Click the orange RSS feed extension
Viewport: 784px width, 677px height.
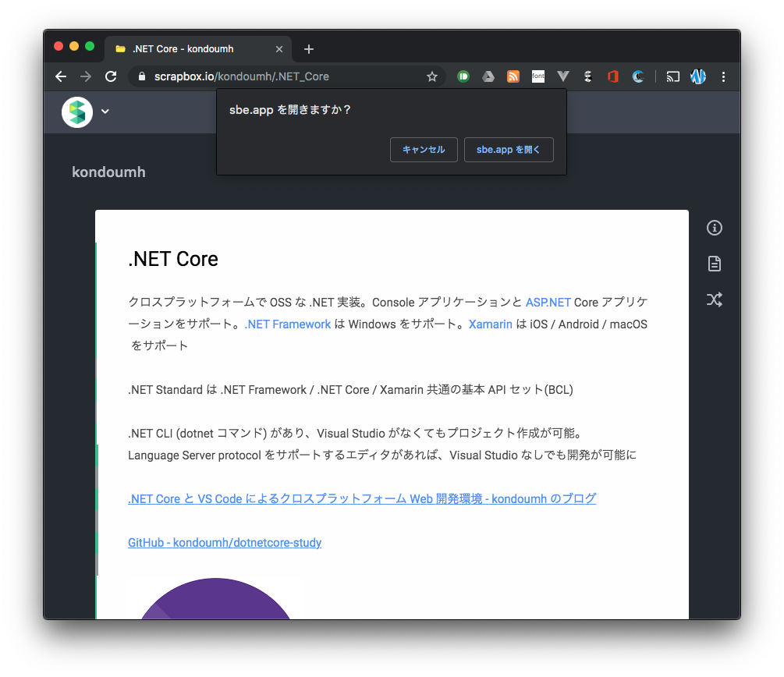click(513, 76)
